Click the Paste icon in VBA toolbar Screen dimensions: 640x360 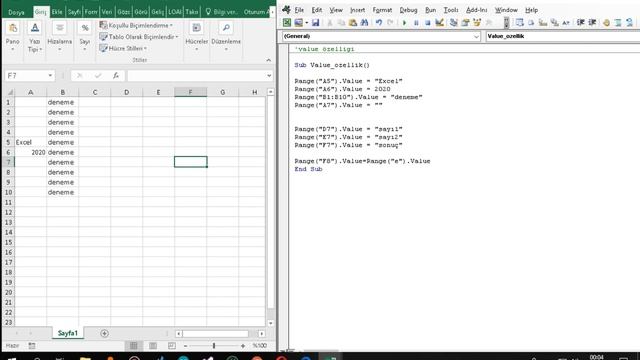[x=353, y=22]
